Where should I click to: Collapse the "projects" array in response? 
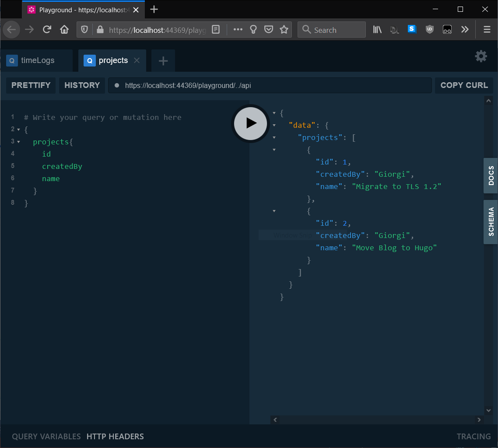(x=274, y=137)
